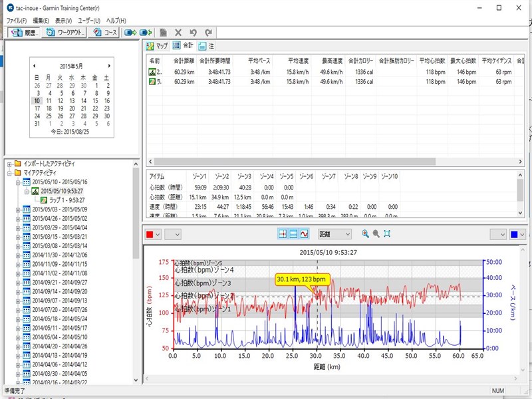Click the インポートしたアクティビティ folder icon
The height and width of the screenshot is (399, 532).
click(18, 164)
